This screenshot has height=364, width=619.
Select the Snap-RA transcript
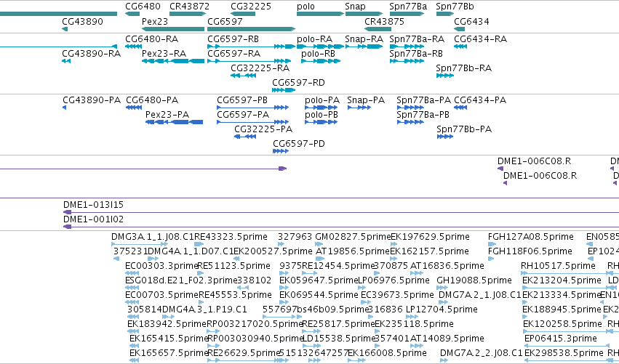(364, 46)
